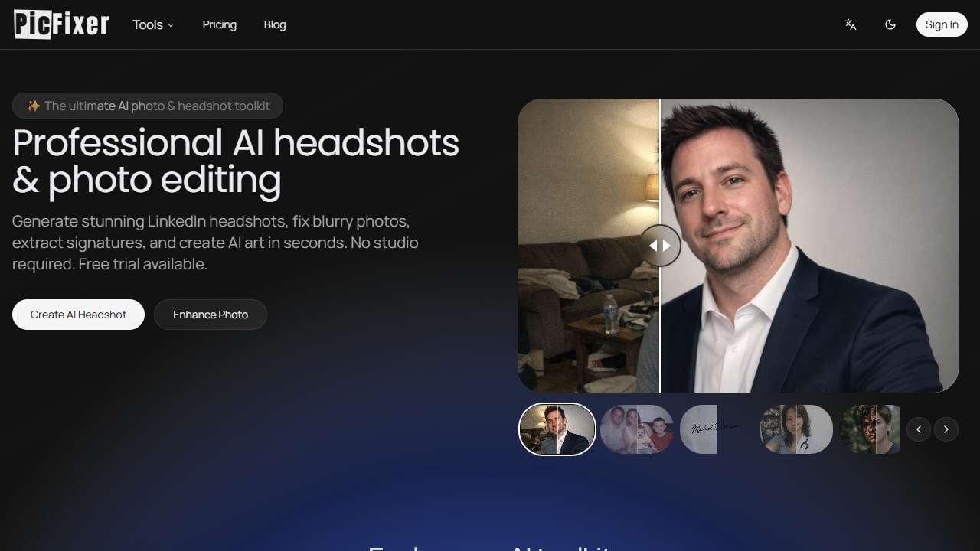980x551 pixels.
Task: Click the Sign In button
Action: point(941,24)
